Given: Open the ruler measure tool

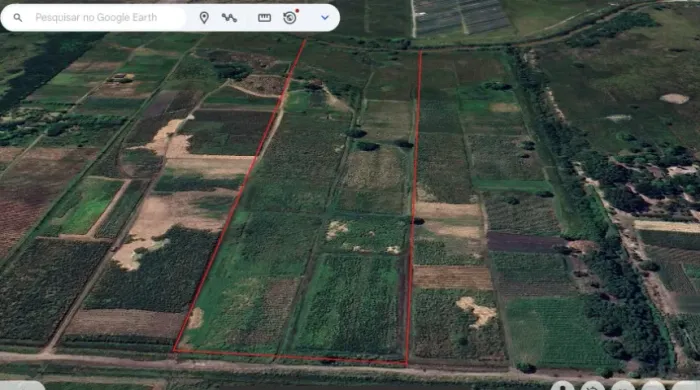Looking at the screenshot, I should pyautogui.click(x=264, y=18).
